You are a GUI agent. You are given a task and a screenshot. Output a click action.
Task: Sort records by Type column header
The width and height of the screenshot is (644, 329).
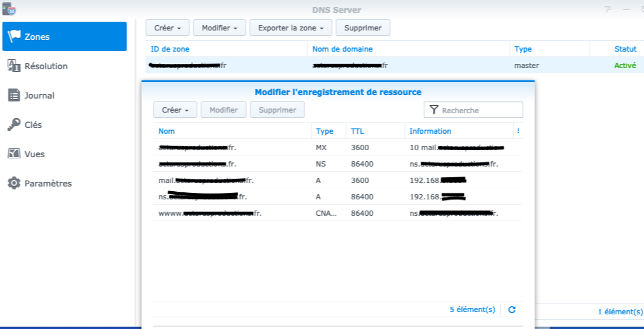point(329,131)
